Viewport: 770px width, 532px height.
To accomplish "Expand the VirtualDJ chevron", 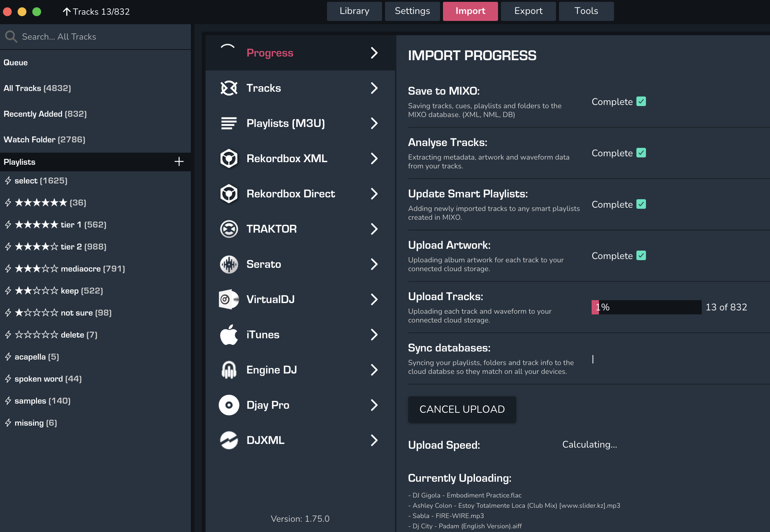I will (374, 299).
